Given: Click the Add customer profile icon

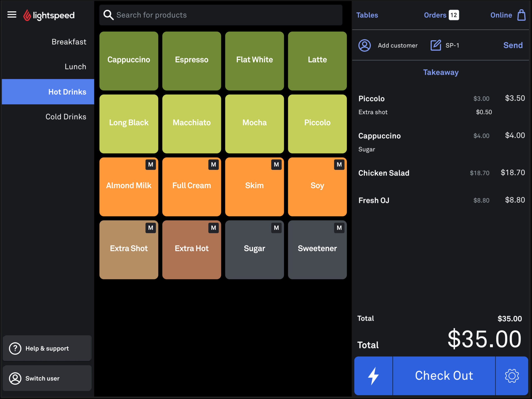Looking at the screenshot, I should point(365,45).
